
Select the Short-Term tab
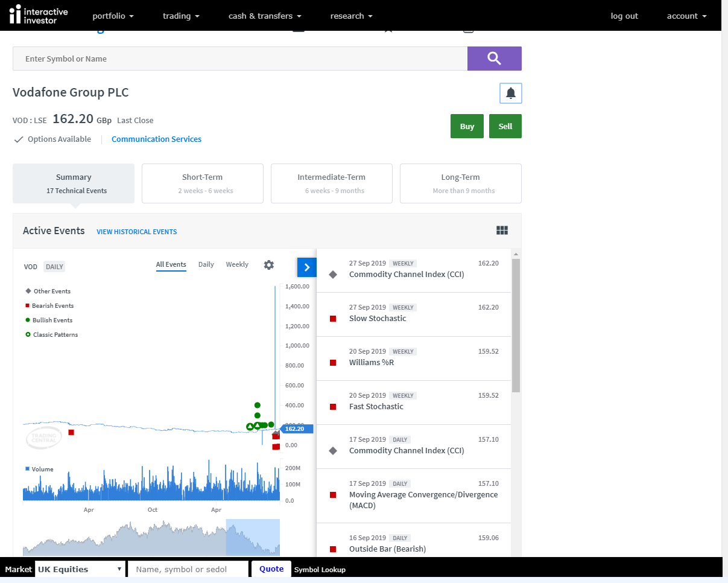202,183
